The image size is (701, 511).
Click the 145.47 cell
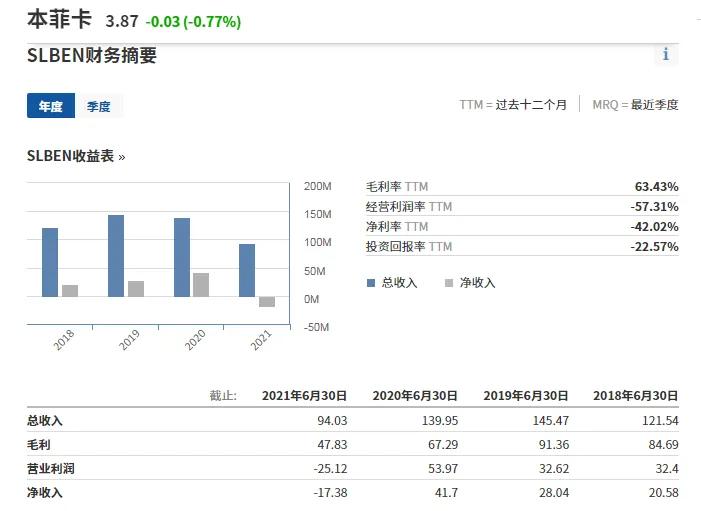click(551, 421)
